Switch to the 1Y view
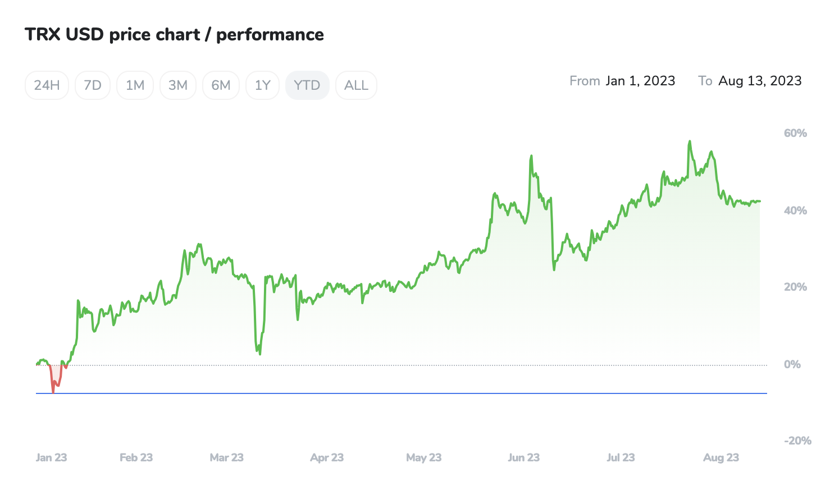 (262, 85)
